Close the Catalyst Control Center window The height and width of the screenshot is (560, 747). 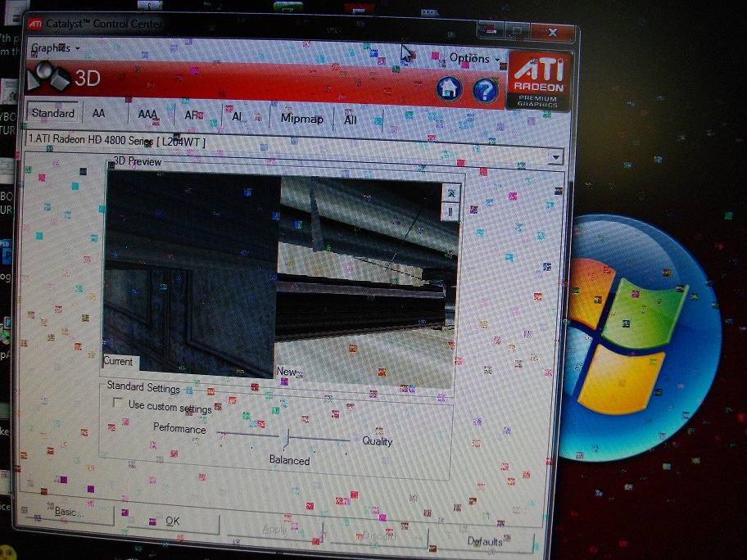[x=552, y=33]
